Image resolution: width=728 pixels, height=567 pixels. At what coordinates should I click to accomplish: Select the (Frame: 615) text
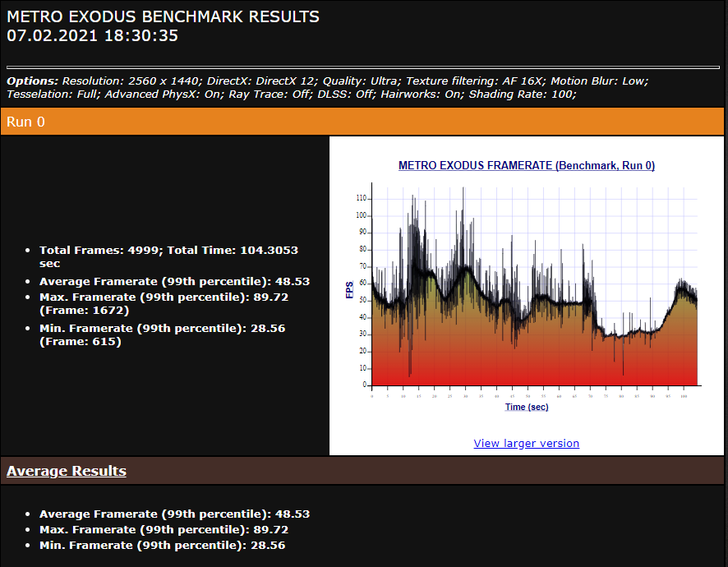coord(81,341)
